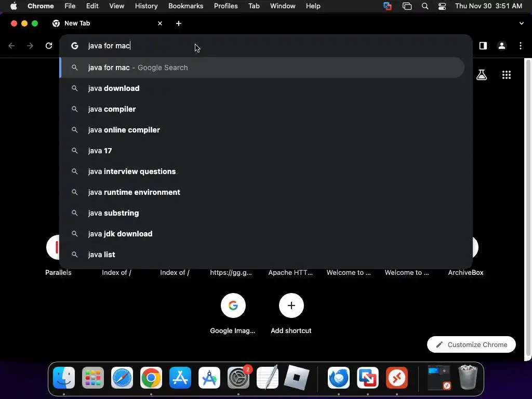The height and width of the screenshot is (399, 532).
Task: Click the Parallels status icon in the menu bar
Action: 388,6
